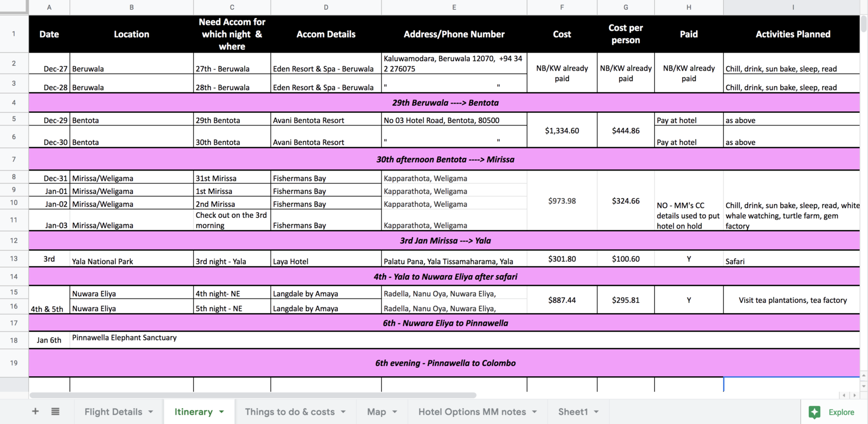
Task: Click horizontal scroll left arrow
Action: coord(844,395)
